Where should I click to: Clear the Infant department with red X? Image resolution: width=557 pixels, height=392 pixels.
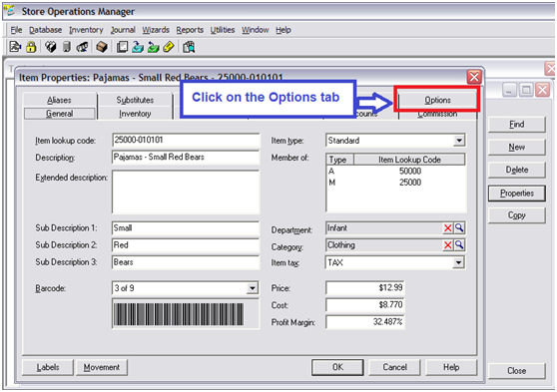point(448,228)
